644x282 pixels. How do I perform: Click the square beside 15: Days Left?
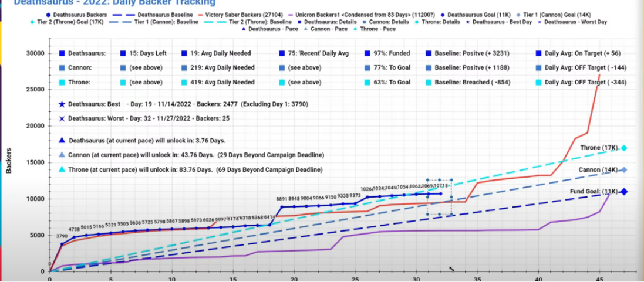(x=123, y=53)
